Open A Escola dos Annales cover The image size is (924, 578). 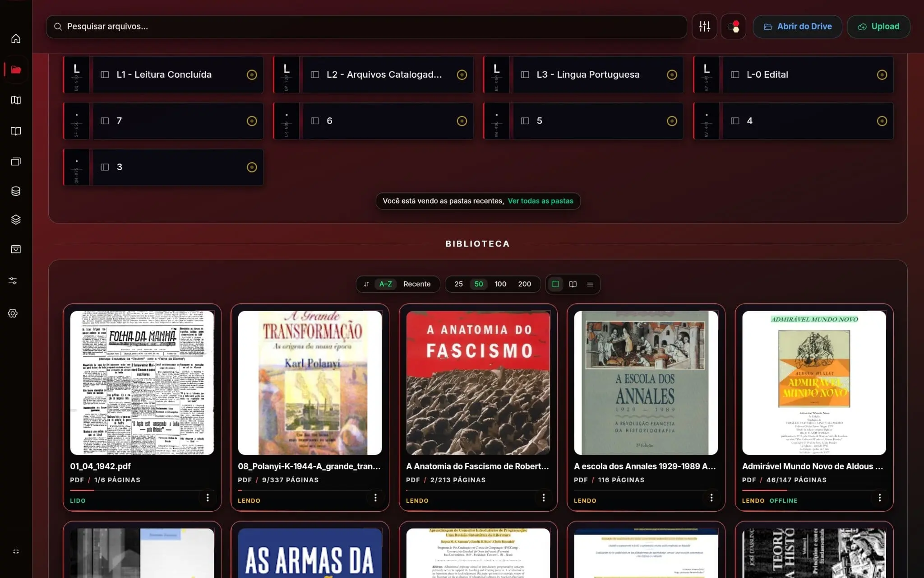pos(646,383)
